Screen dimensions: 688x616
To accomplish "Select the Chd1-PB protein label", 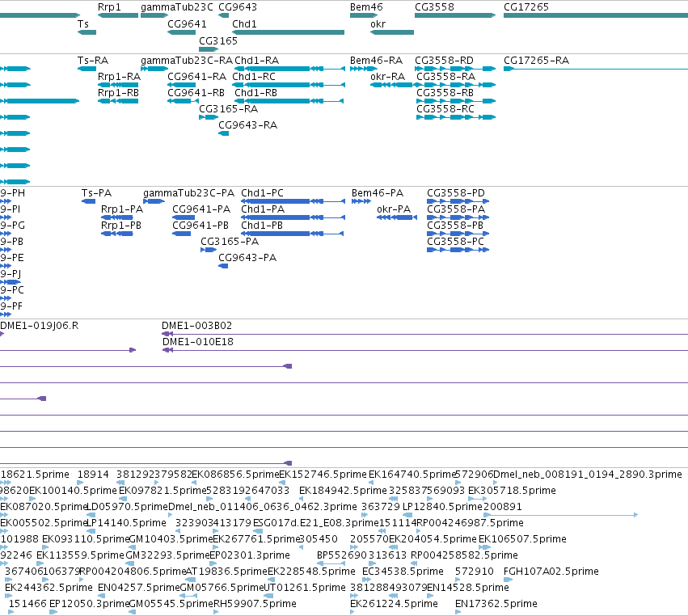I will pos(262,226).
